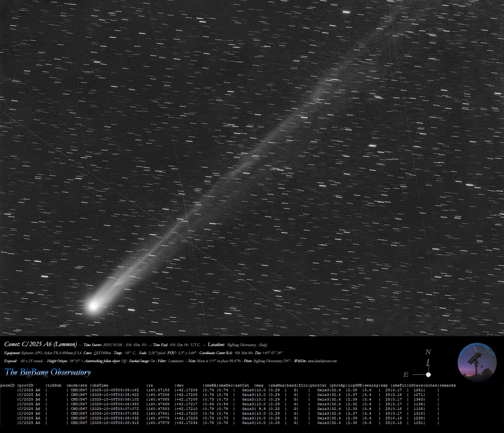Select the ra column header
Viewport: 504px width, 433px height.
150,386
